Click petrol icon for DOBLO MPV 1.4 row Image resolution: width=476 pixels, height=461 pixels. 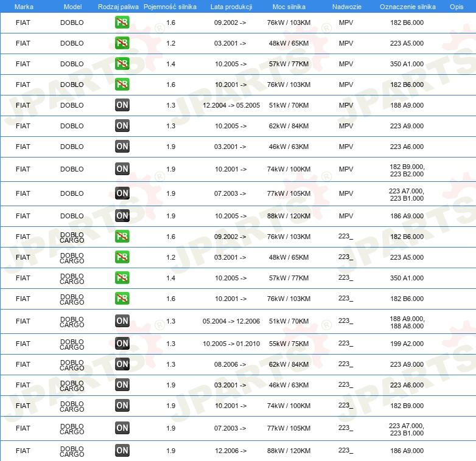click(x=122, y=64)
